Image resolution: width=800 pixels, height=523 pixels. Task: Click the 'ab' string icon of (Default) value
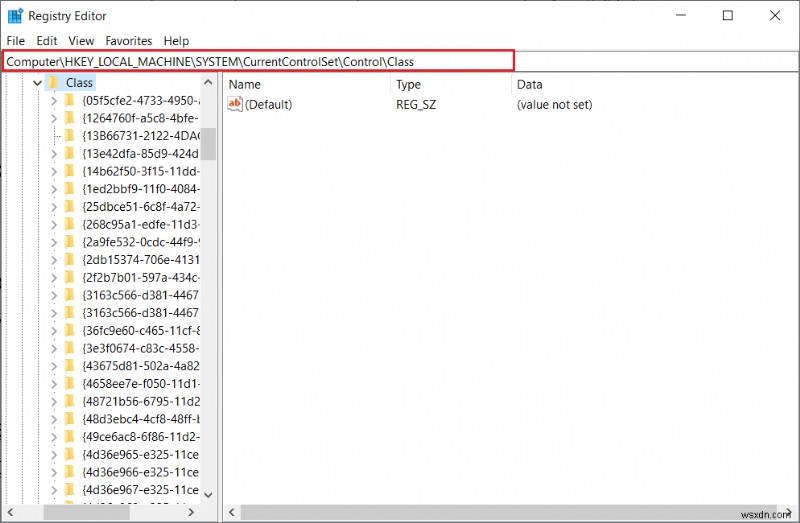tap(235, 104)
